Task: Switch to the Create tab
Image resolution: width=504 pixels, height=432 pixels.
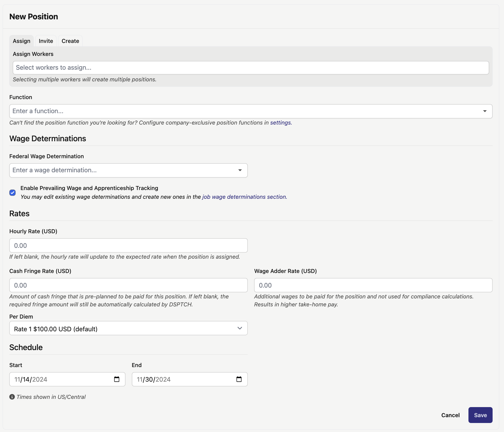Action: [x=70, y=41]
